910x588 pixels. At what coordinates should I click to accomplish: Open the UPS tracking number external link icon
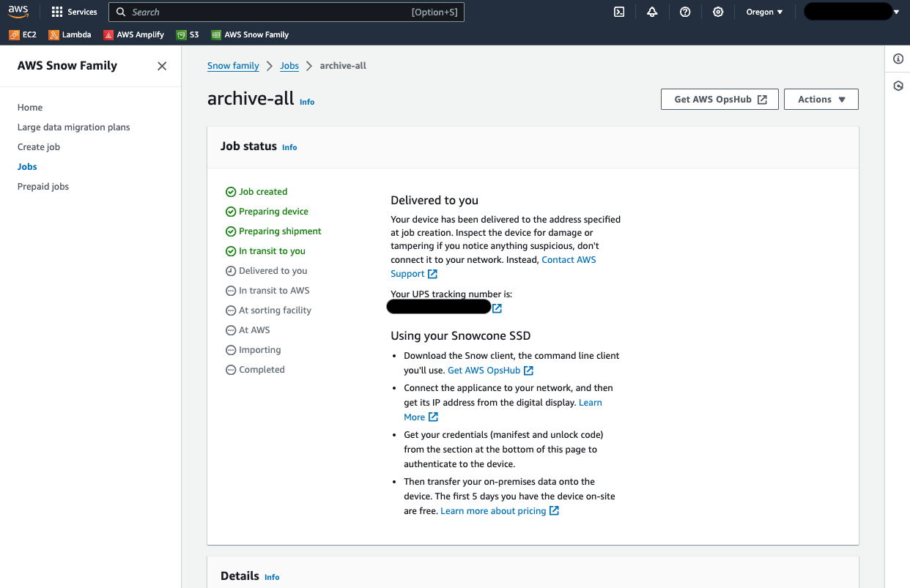pyautogui.click(x=497, y=308)
